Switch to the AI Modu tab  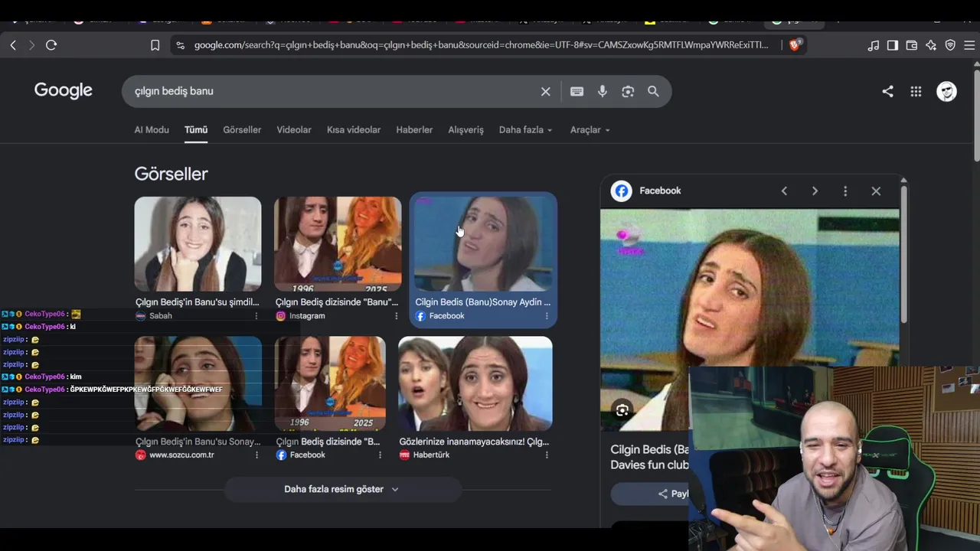pyautogui.click(x=152, y=130)
